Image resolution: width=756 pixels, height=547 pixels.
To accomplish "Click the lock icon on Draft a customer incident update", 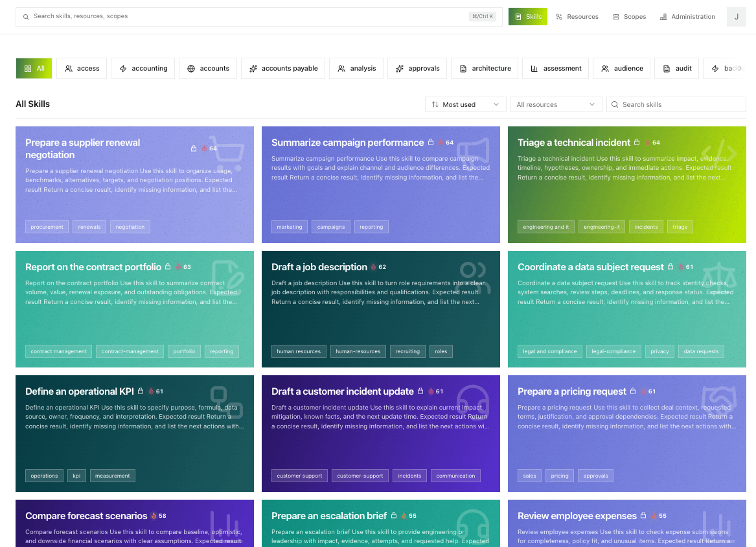I will click(x=420, y=391).
